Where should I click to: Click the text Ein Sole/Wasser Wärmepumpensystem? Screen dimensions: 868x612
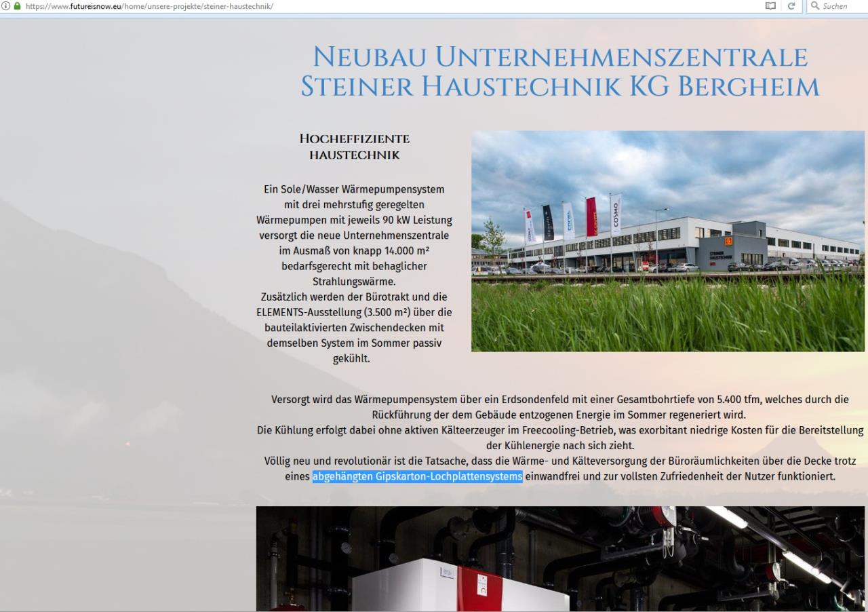point(355,189)
